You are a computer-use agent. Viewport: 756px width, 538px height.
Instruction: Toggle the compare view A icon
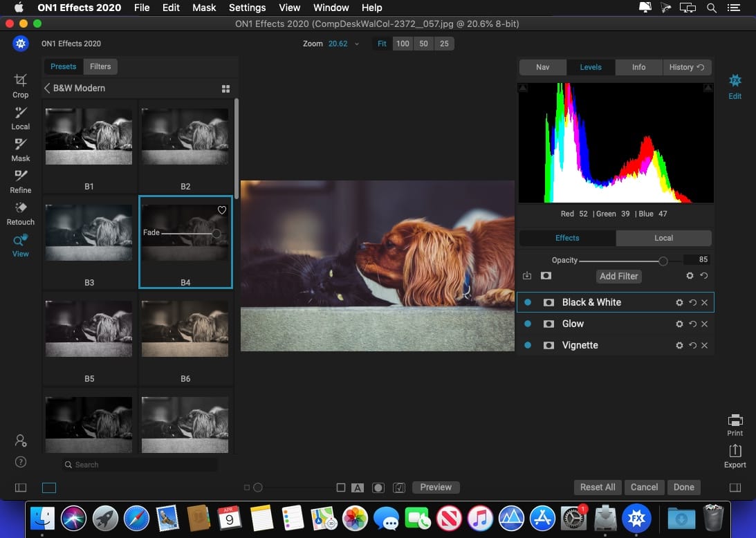(358, 488)
